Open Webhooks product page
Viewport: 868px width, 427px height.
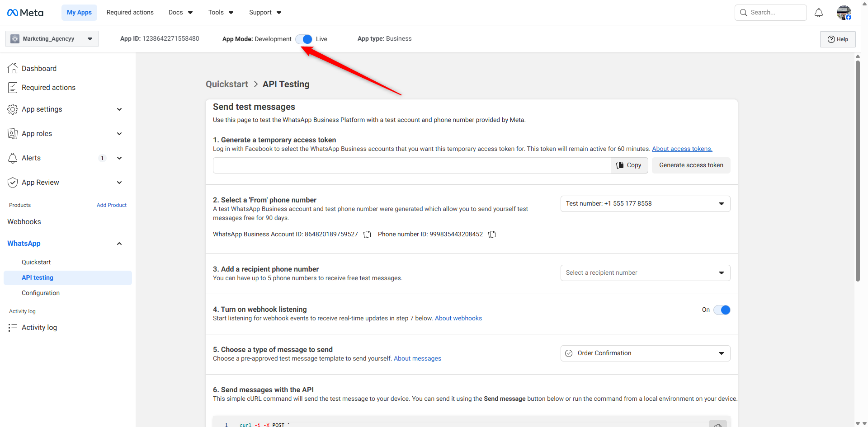[x=24, y=222]
